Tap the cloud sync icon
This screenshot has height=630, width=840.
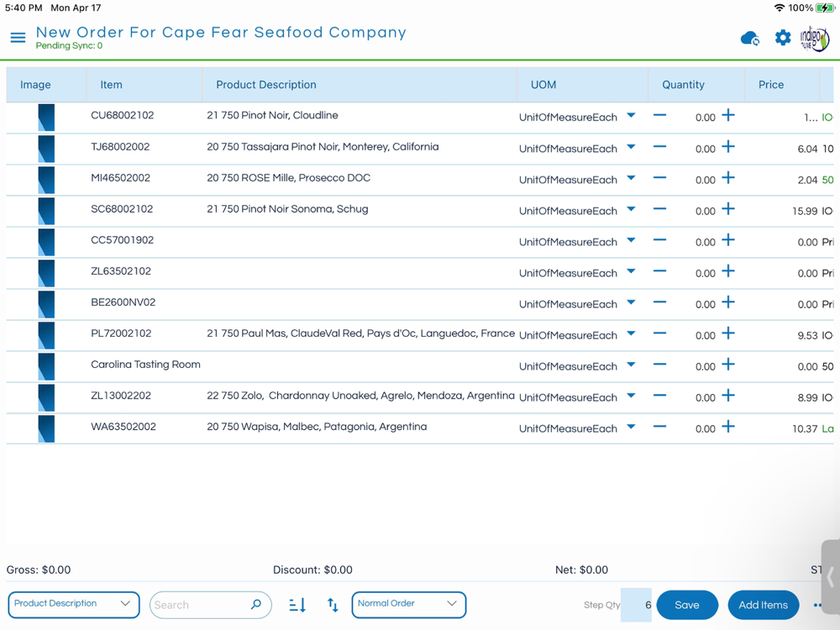(749, 39)
